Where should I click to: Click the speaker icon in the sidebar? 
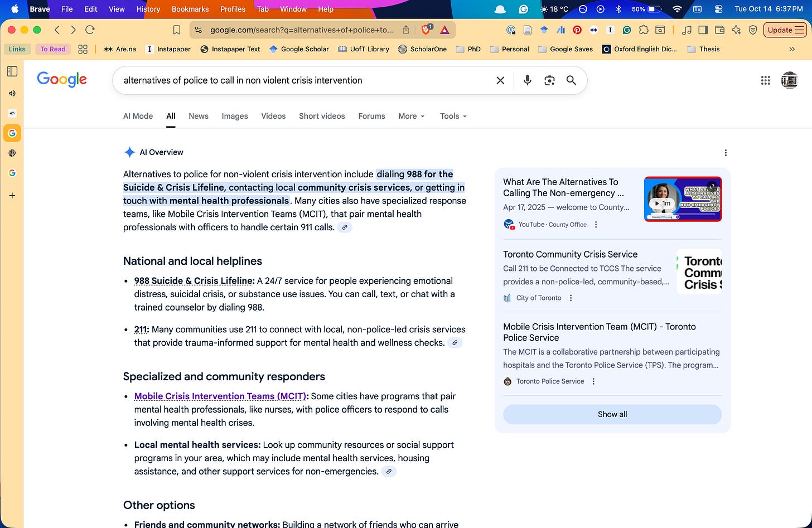12,93
